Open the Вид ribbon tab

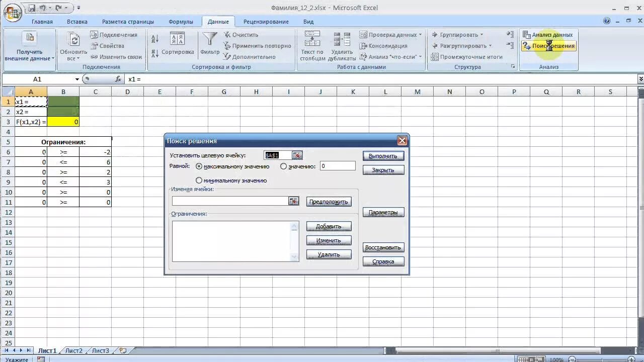tap(308, 22)
